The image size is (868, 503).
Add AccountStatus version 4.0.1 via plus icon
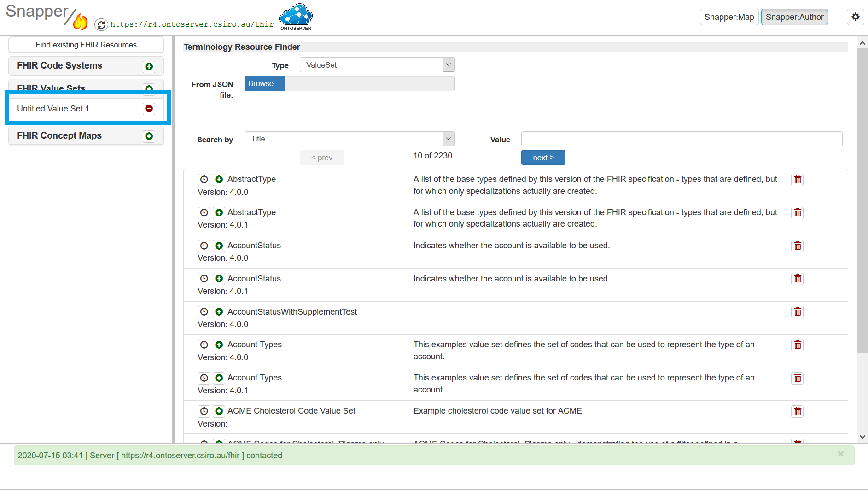click(219, 279)
